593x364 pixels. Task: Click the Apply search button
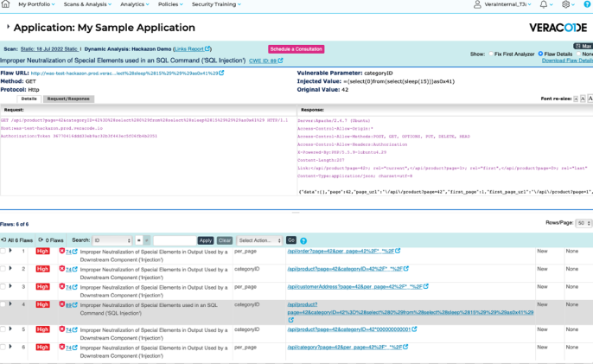206,240
